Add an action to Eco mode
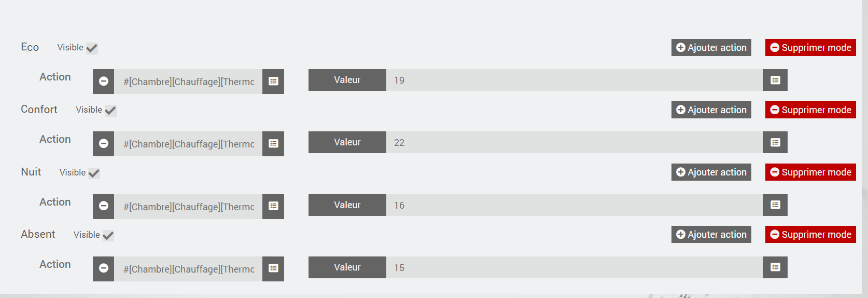 tap(711, 48)
